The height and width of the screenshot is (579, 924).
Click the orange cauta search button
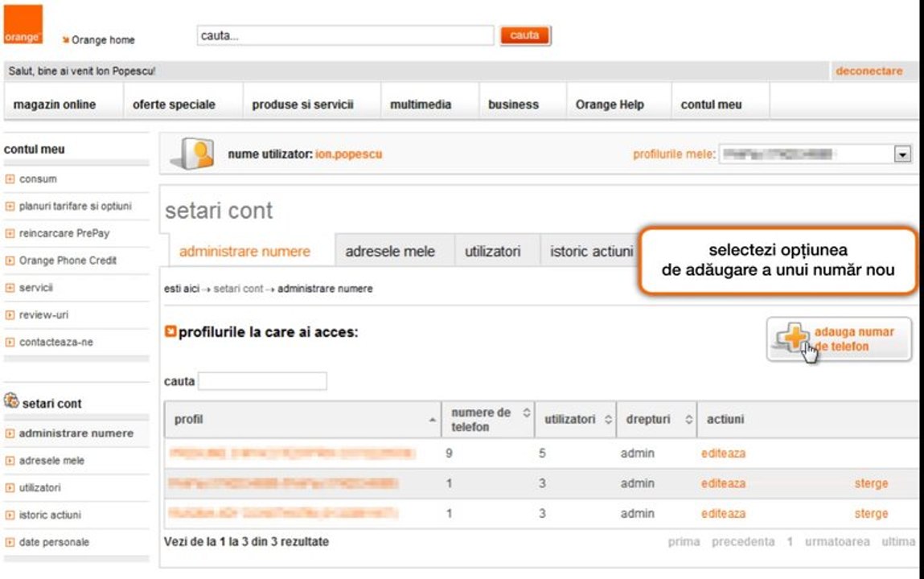[524, 35]
